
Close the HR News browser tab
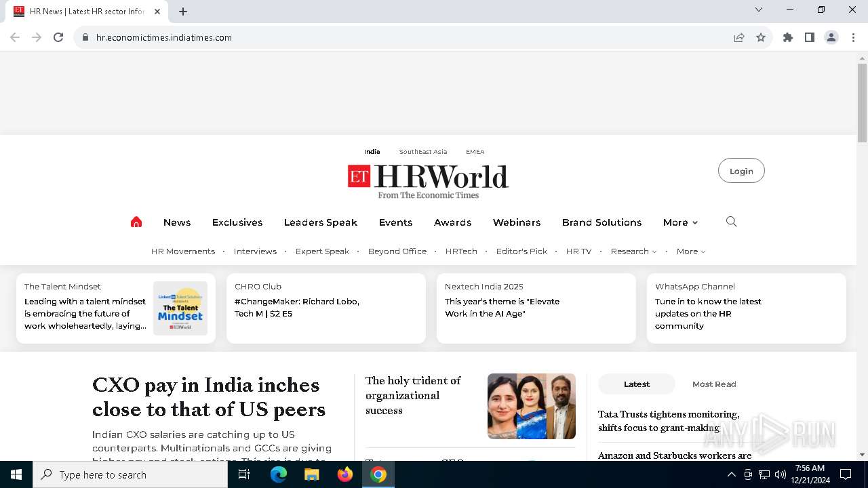coord(157,12)
